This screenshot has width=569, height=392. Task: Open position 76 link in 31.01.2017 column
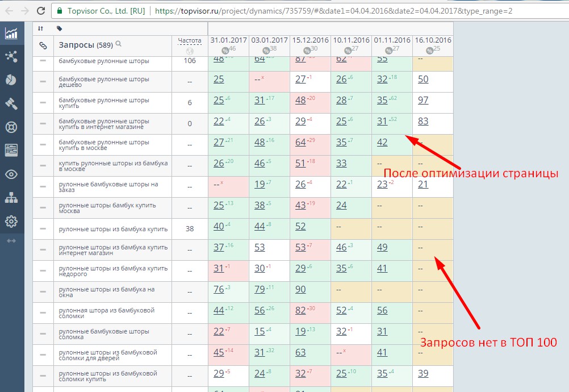[219, 290]
